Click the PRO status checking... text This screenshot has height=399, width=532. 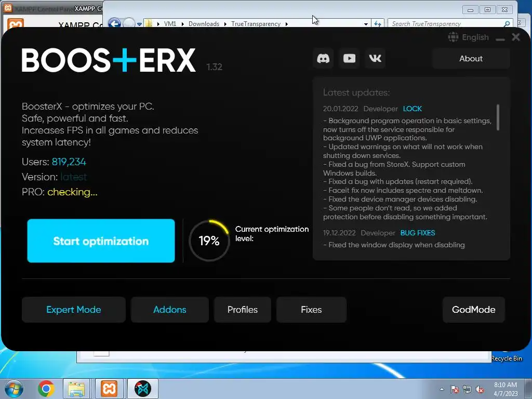pos(72,192)
